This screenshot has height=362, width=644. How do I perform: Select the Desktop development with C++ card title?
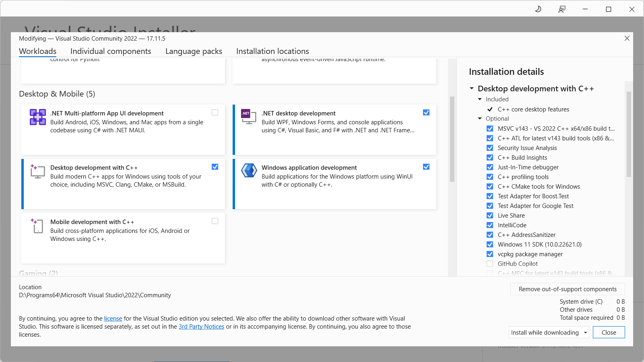(x=94, y=168)
